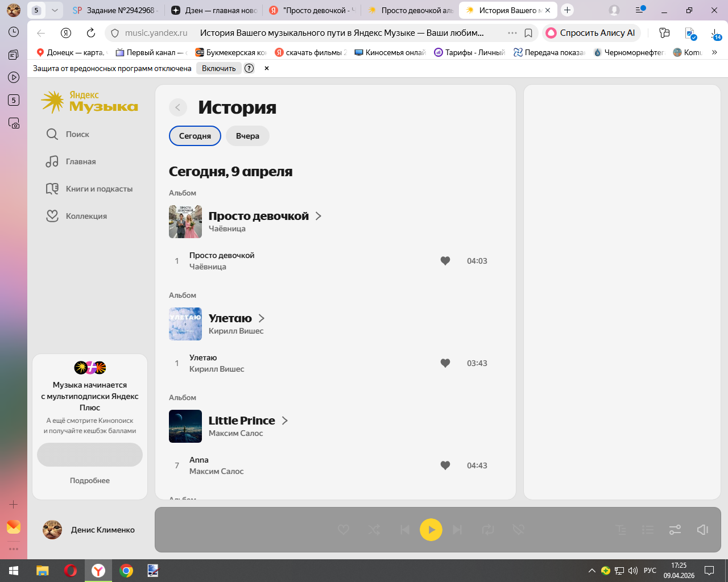Mute the player volume
Image resolution: width=728 pixels, height=582 pixels.
point(702,530)
